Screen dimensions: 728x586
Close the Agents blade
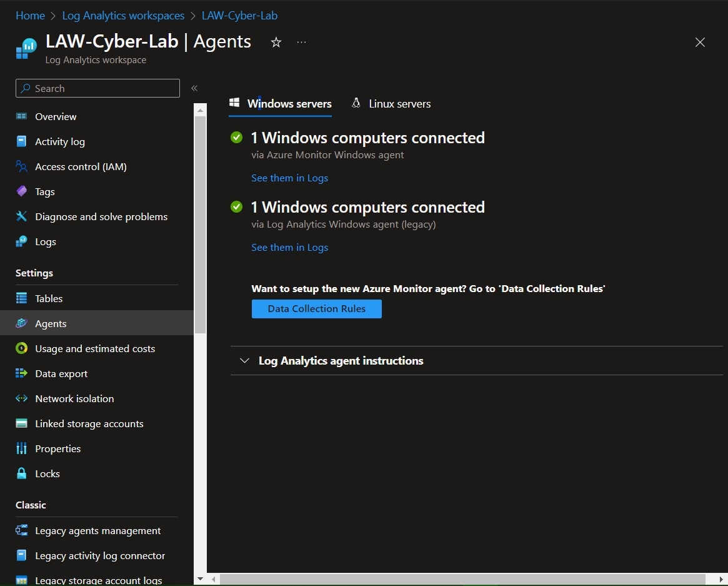click(x=700, y=43)
